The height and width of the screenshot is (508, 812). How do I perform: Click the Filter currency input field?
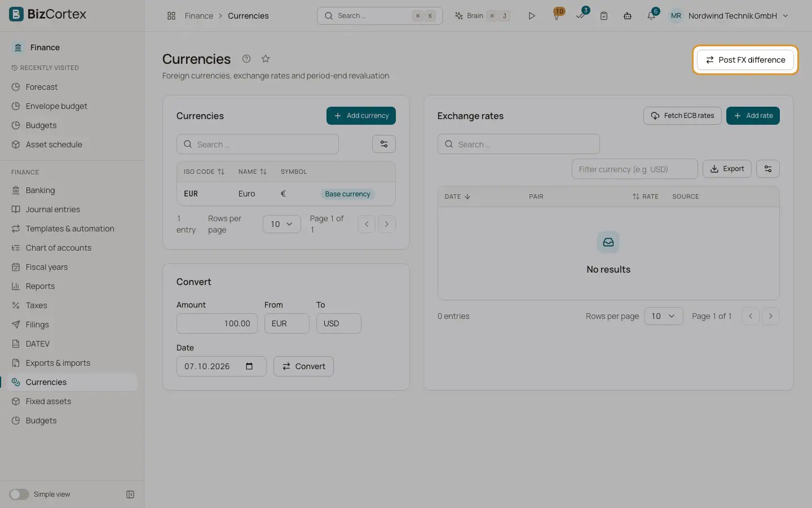635,169
